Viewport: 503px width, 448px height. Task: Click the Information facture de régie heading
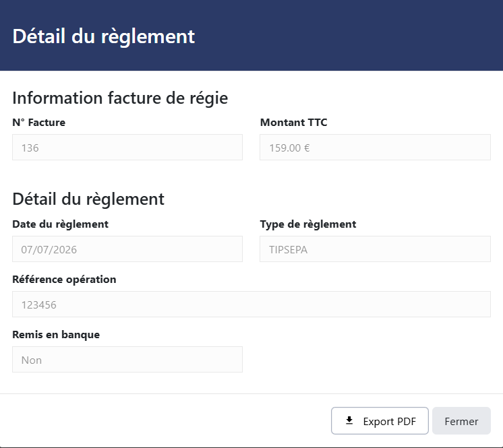pyautogui.click(x=120, y=98)
